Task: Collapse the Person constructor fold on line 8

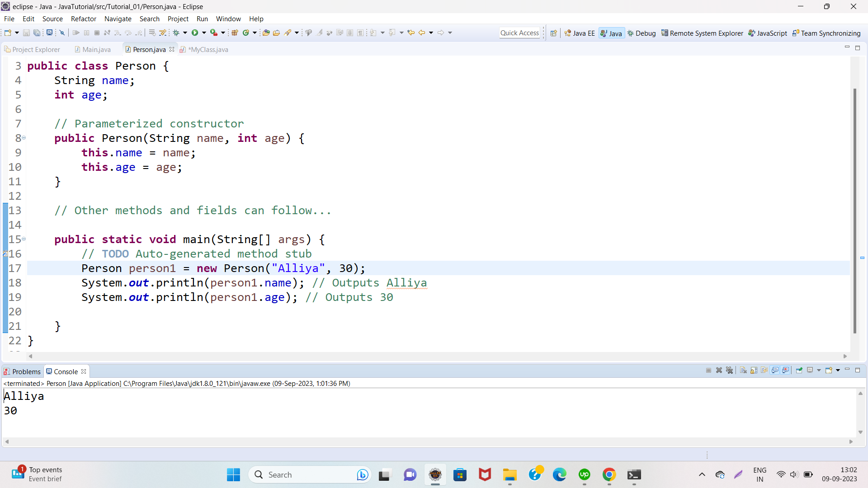Action: [24, 138]
